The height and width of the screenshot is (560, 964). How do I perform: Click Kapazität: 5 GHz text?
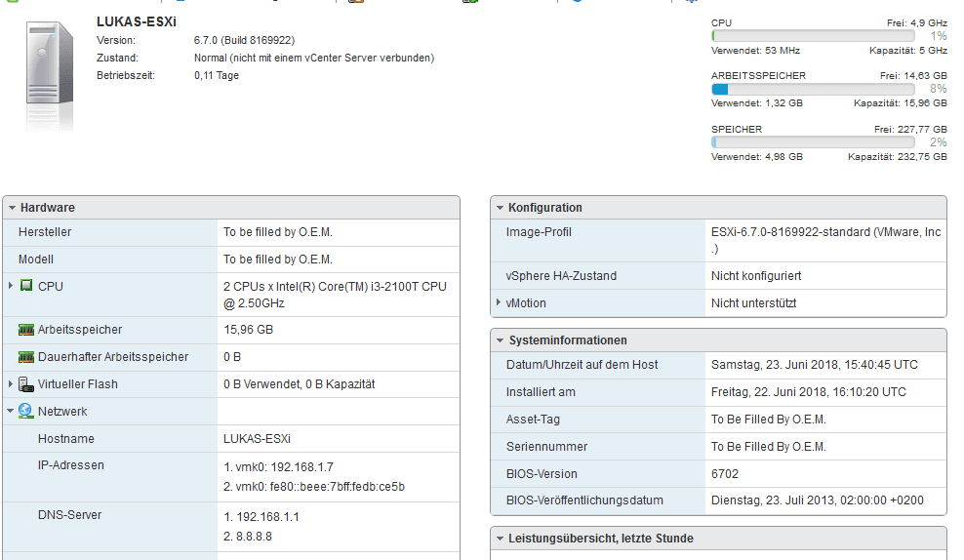click(x=908, y=51)
